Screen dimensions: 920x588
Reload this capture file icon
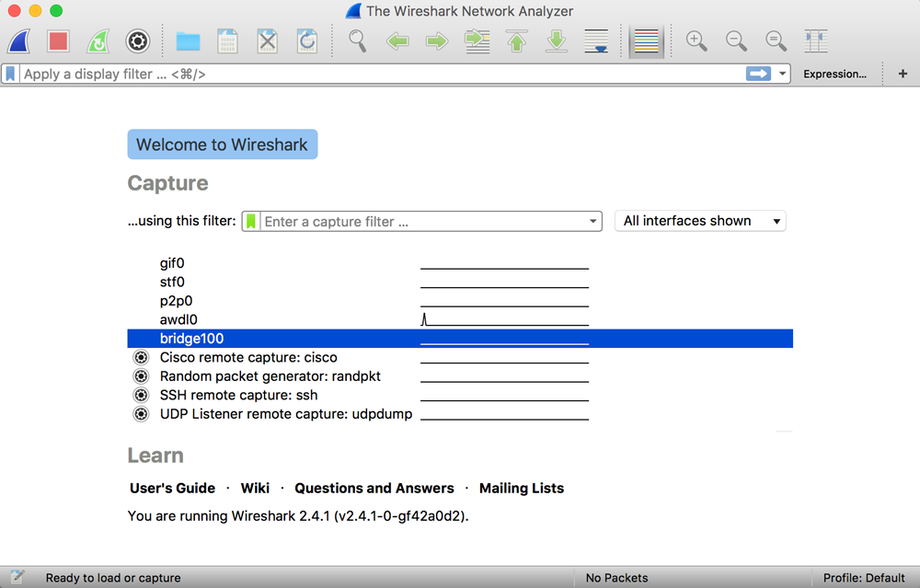[x=307, y=41]
